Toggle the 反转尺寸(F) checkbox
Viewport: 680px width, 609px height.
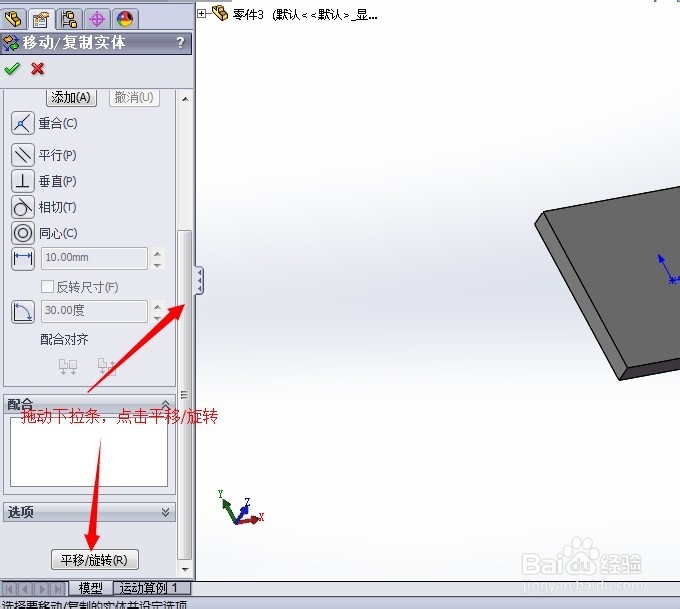tap(47, 287)
